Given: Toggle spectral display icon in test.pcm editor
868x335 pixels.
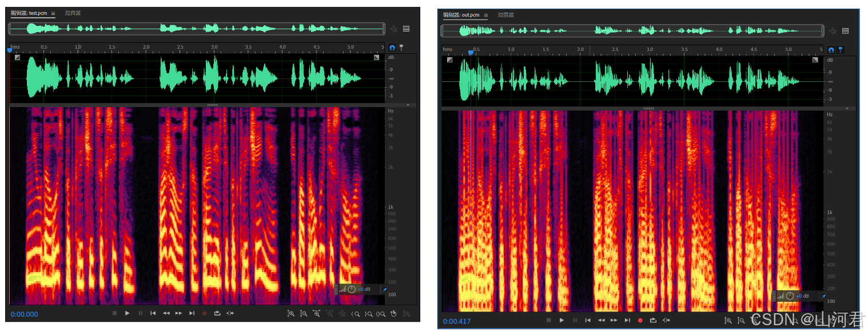Looking at the screenshot, I should 406,29.
